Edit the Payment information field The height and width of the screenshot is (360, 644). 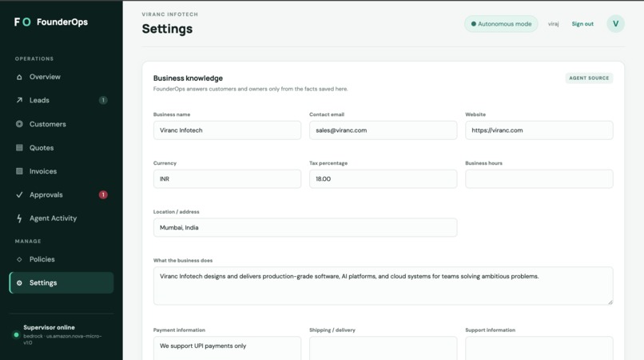[227, 348]
